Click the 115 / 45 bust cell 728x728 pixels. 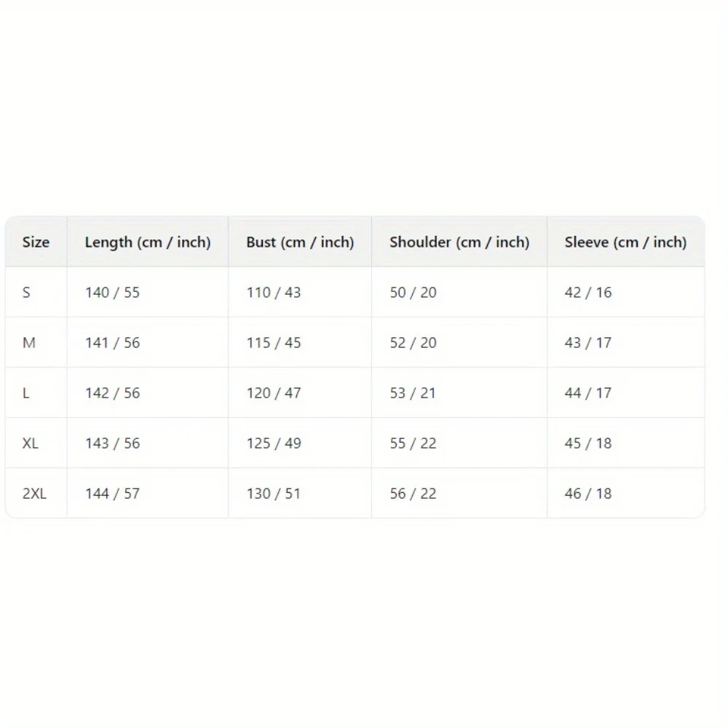274,343
